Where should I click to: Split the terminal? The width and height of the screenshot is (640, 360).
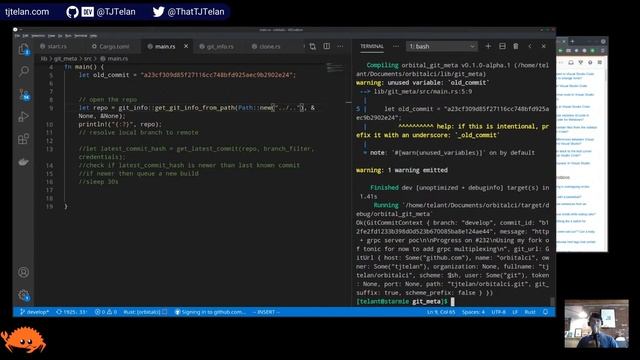pos(502,46)
